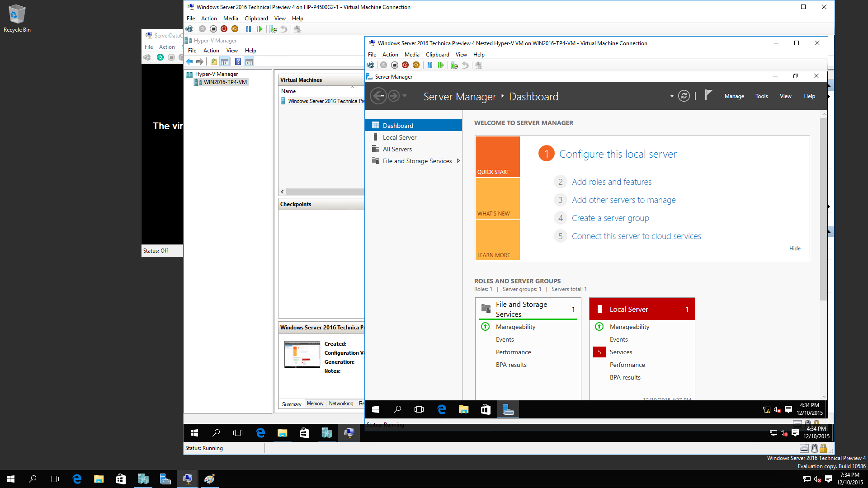Open File Explorer on middle VM taskbar
The image size is (868, 488).
coord(283,433)
